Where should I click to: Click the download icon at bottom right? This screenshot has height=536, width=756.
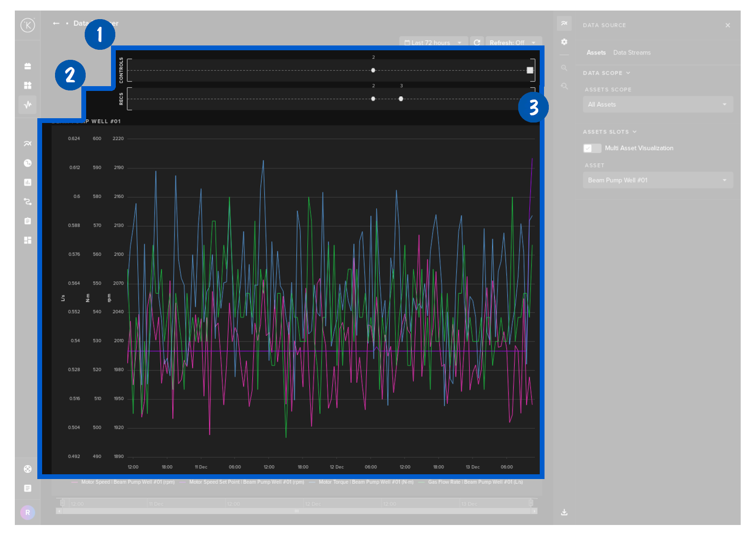point(564,512)
